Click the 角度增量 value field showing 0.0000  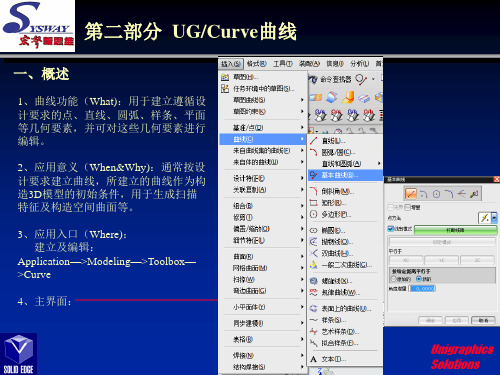tap(422, 289)
